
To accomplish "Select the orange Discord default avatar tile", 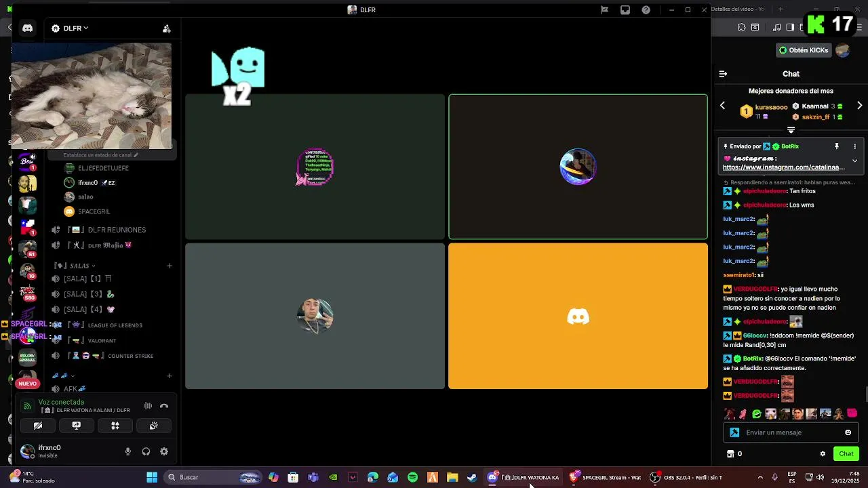I will [578, 316].
